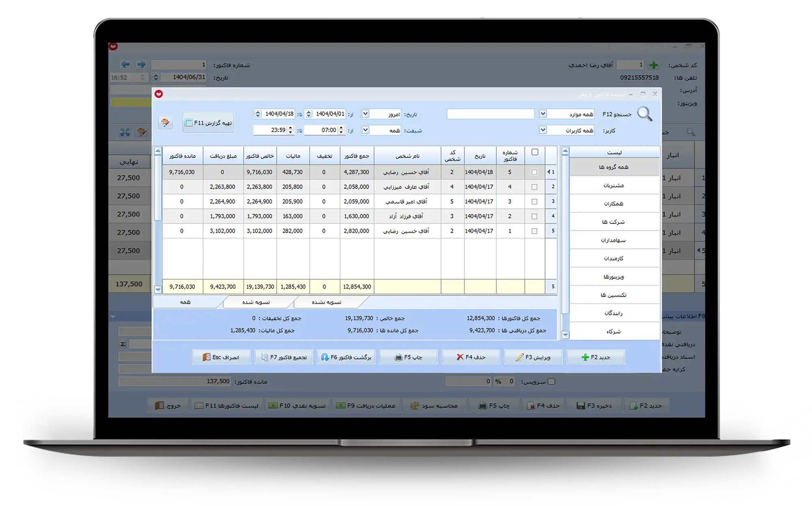
Task: Click the F5 print button
Action: coord(408,357)
